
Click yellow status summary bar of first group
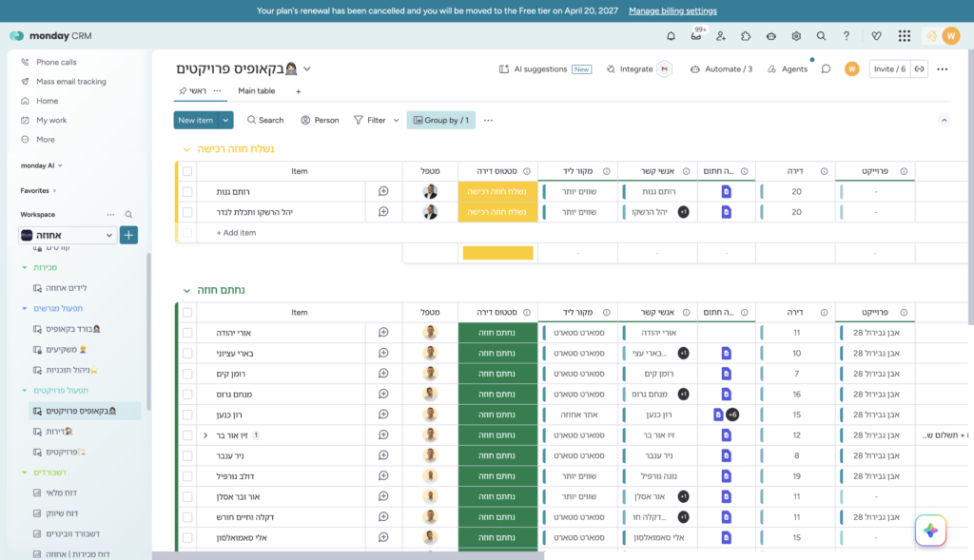click(x=497, y=253)
